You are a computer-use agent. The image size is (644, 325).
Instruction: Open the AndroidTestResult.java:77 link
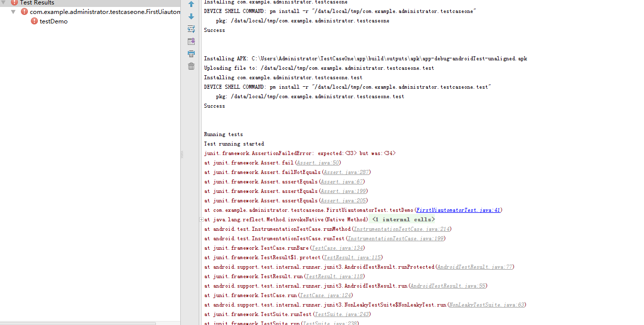pyautogui.click(x=475, y=267)
